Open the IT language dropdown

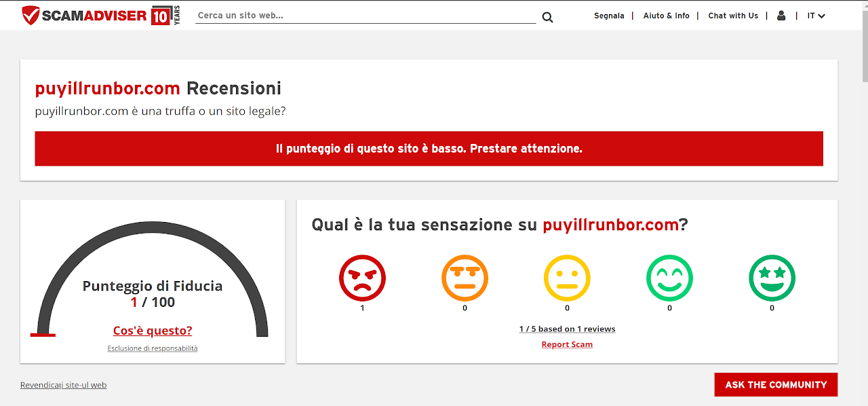pos(816,16)
